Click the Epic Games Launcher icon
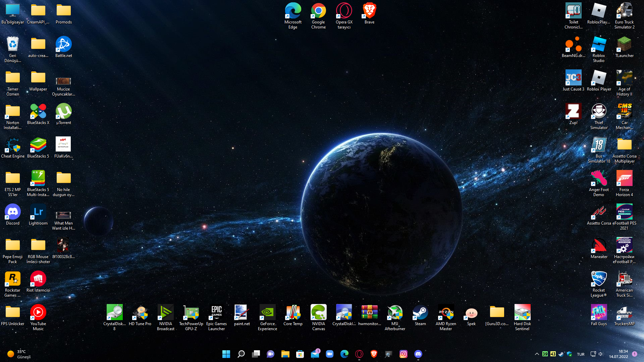 216,317
